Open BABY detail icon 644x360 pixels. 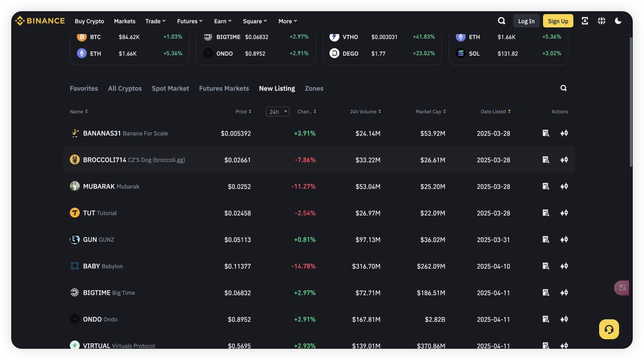click(546, 266)
